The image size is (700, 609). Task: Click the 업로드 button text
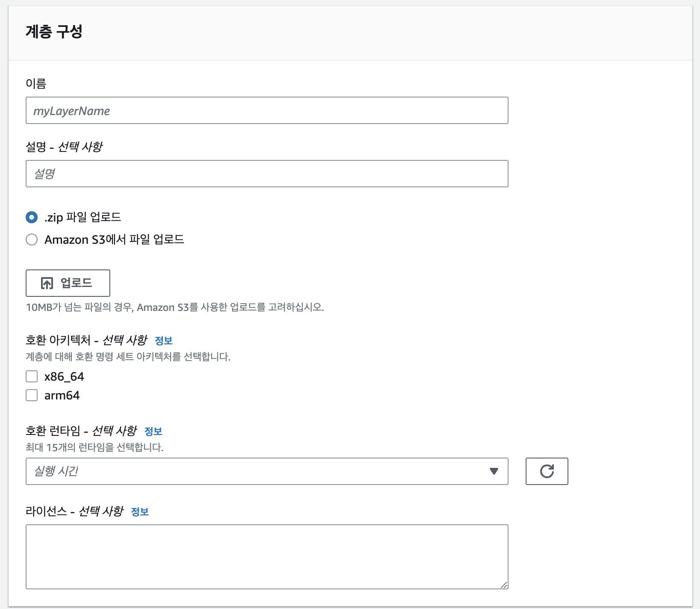point(76,283)
